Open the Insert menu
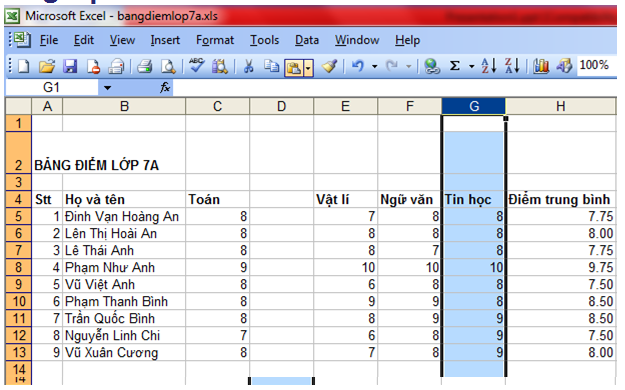 tap(165, 40)
